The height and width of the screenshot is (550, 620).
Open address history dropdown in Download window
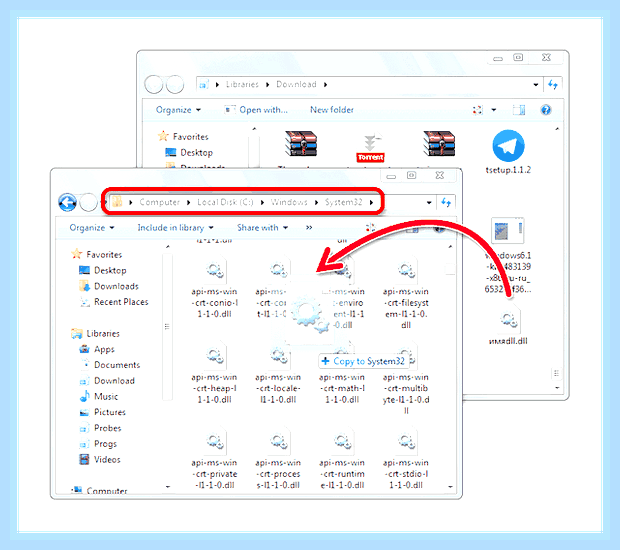tap(536, 84)
